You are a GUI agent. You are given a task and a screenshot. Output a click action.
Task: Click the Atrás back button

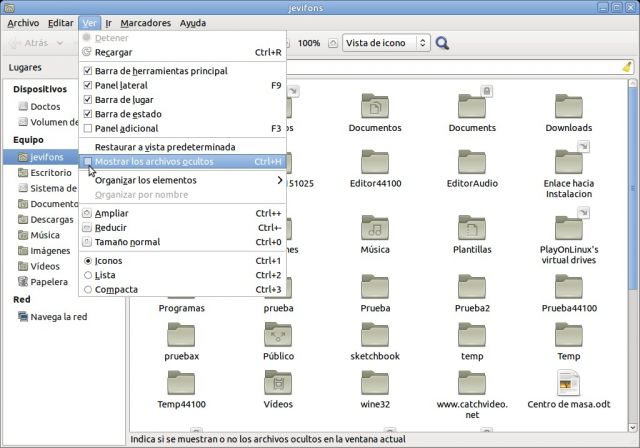click(x=30, y=43)
